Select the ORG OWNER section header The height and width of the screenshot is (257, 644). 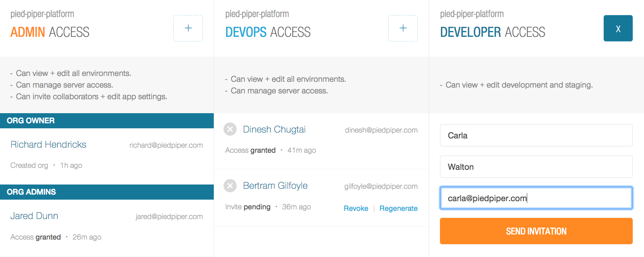tap(107, 121)
